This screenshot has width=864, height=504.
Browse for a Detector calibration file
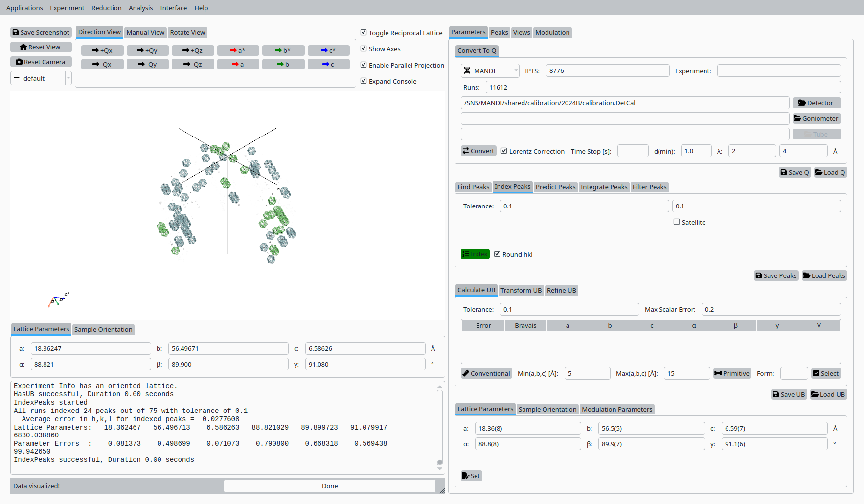(x=816, y=103)
